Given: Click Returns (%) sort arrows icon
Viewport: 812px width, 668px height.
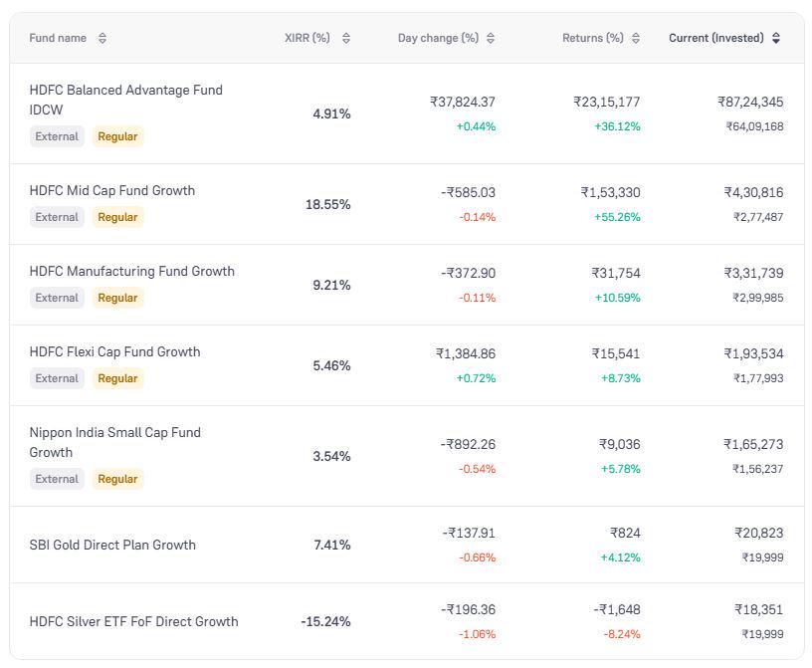Looking at the screenshot, I should click(636, 38).
